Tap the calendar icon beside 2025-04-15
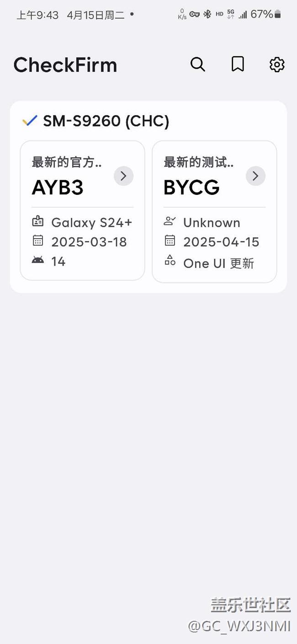 pos(170,241)
